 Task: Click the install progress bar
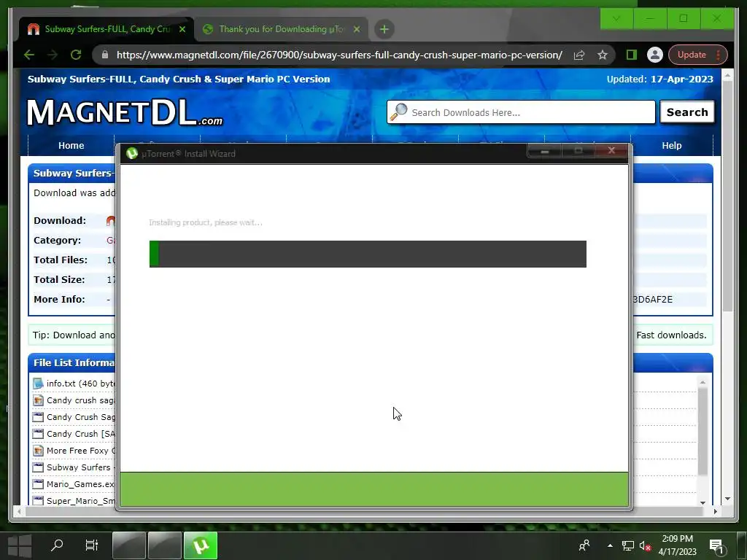point(368,254)
